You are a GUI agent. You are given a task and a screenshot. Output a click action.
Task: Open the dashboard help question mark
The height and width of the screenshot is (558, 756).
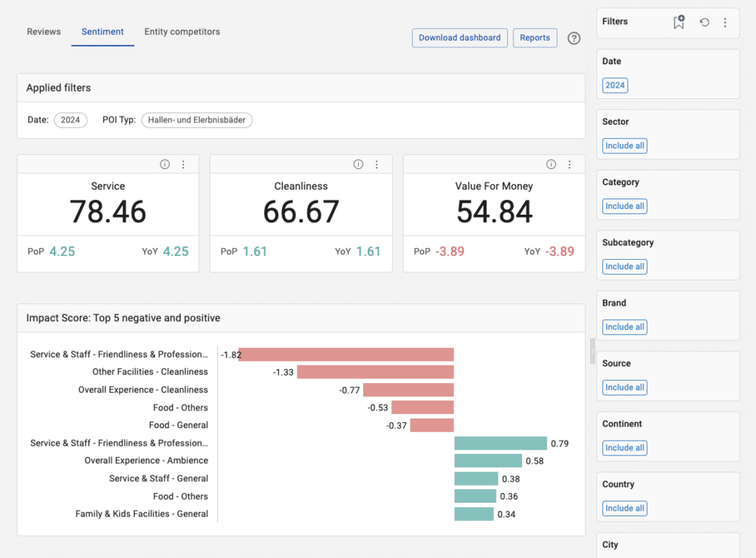(x=574, y=38)
